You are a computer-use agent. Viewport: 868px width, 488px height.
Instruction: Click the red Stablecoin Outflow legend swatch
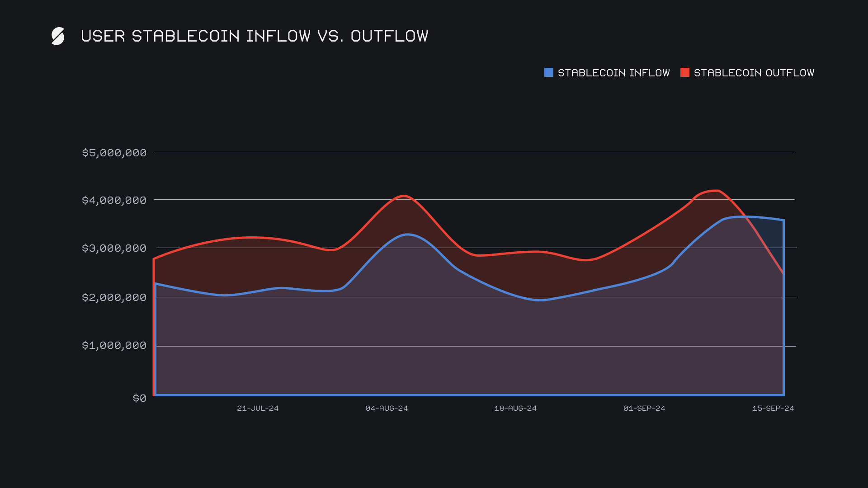(684, 72)
